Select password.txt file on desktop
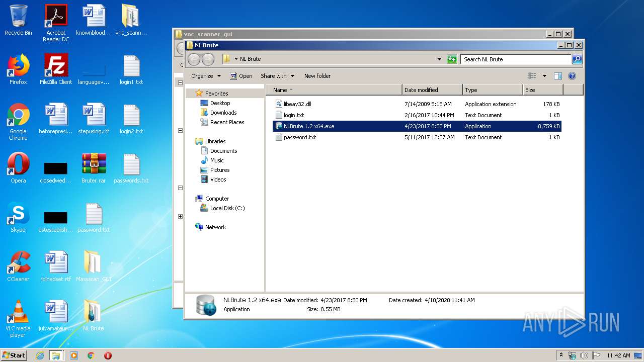Viewport: 644px width, 362px height. 94,217
